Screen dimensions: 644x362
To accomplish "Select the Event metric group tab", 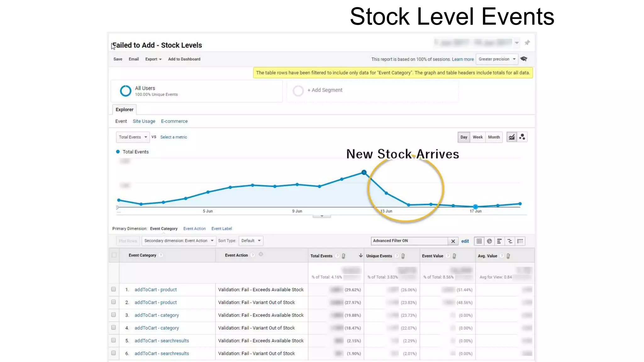I will [x=121, y=121].
